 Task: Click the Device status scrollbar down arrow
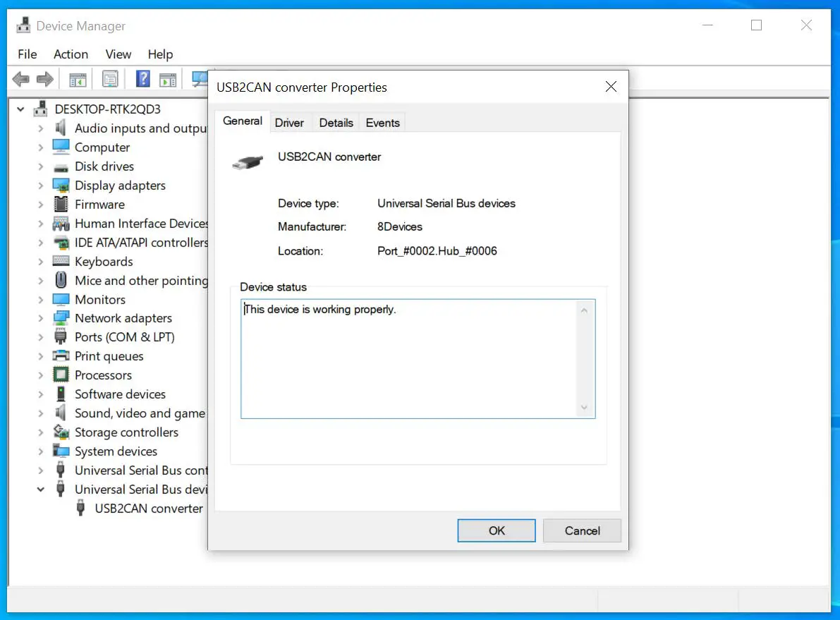point(585,408)
